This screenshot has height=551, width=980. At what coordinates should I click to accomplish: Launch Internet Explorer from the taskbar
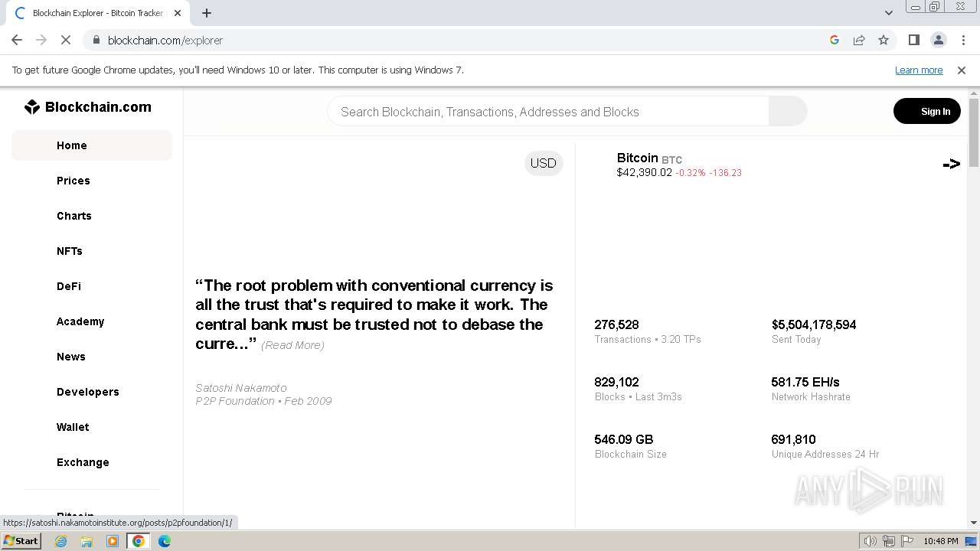pos(60,541)
